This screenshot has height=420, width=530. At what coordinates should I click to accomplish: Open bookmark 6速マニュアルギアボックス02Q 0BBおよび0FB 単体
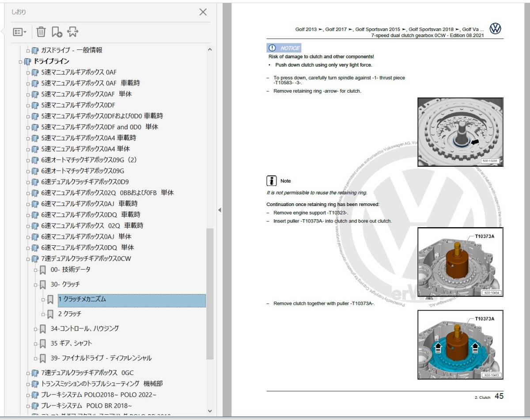107,193
